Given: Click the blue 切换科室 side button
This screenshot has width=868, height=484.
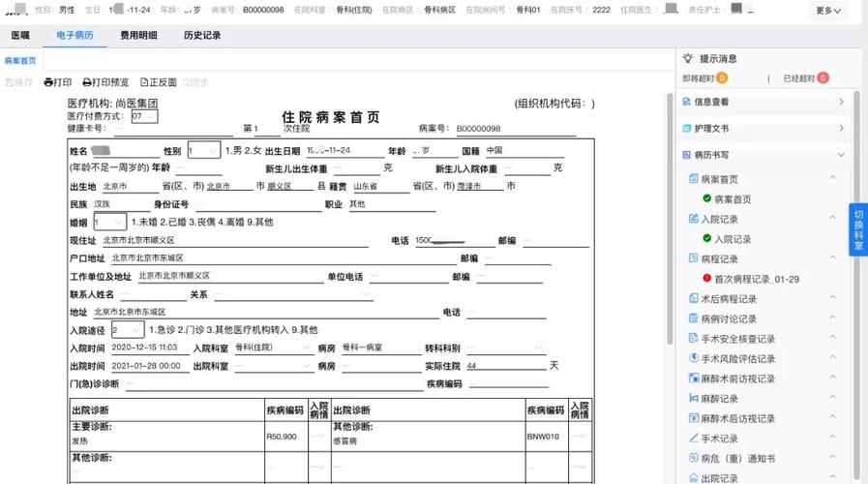Looking at the screenshot, I should point(858,229).
